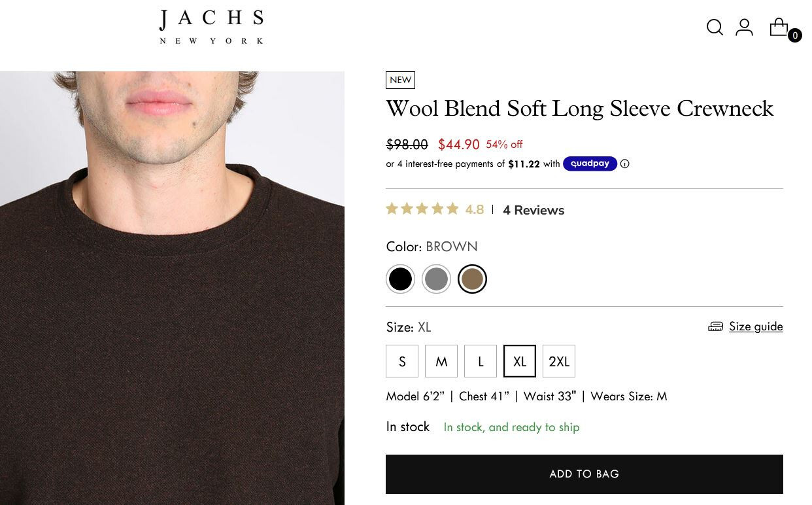Click the size guide ruler icon
Screen dimensions: 812x505
(x=716, y=326)
